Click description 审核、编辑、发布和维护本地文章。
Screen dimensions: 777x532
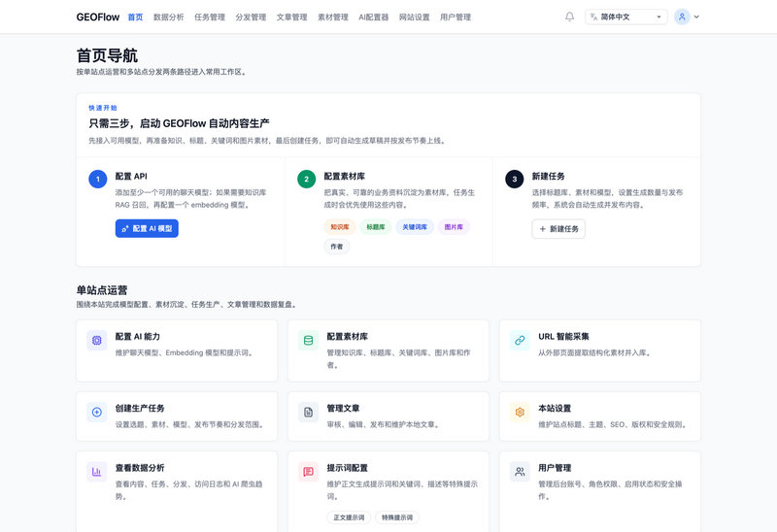pos(383,424)
